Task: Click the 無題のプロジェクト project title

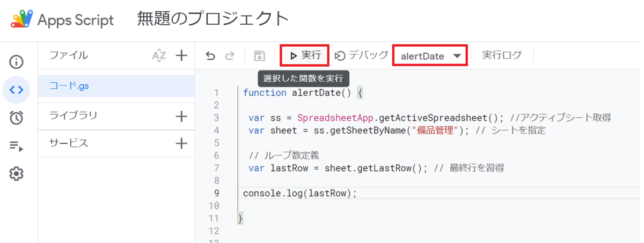Action: 213,19
